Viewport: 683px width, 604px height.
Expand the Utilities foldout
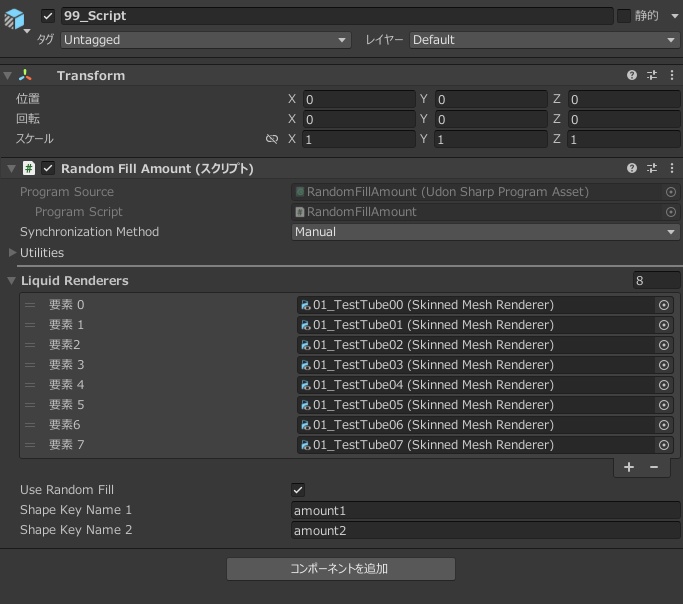click(13, 253)
